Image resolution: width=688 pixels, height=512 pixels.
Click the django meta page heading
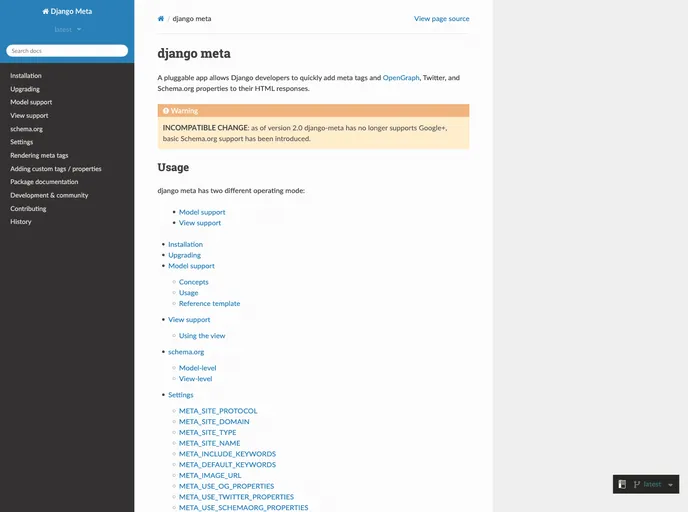(x=194, y=54)
